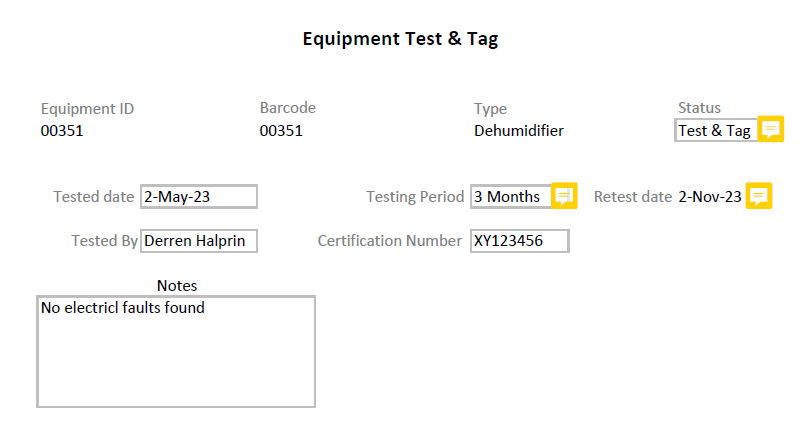The height and width of the screenshot is (432, 802).
Task: Click the Tested By label
Action: tap(104, 241)
